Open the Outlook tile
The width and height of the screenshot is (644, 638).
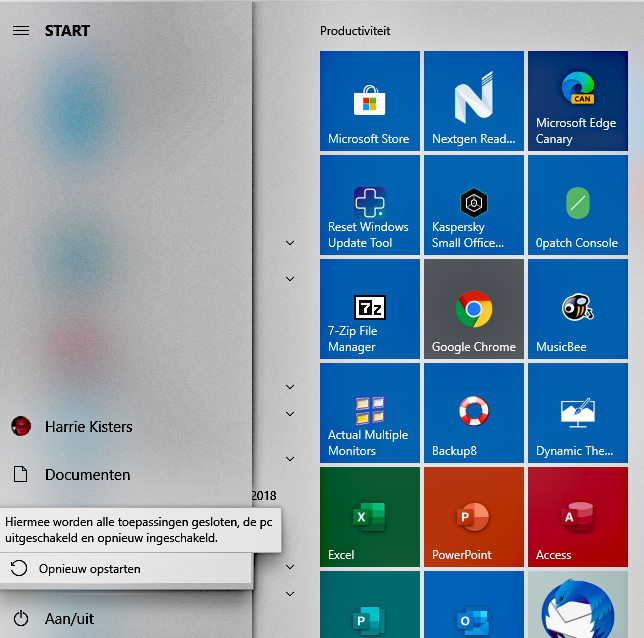pyautogui.click(x=474, y=604)
